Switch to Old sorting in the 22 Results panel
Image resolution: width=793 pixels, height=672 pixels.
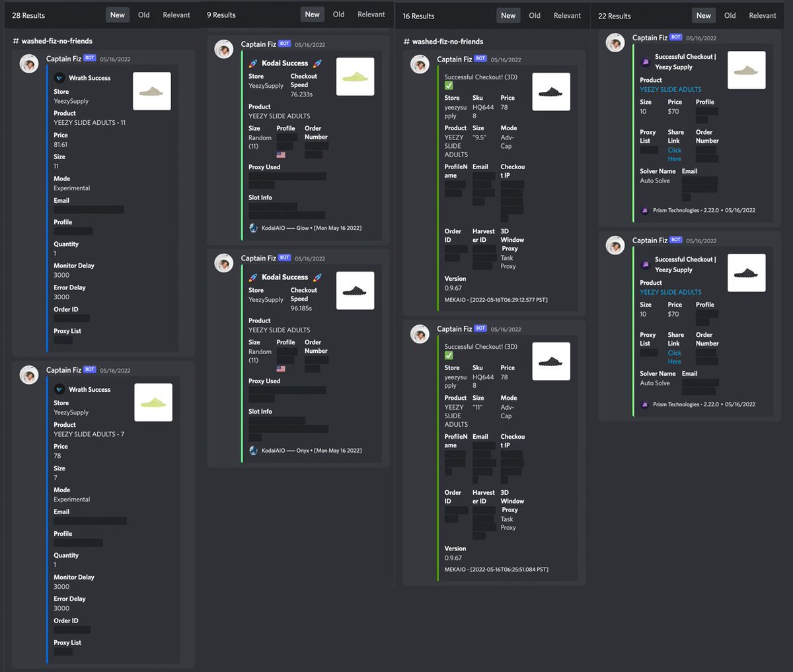[730, 16]
